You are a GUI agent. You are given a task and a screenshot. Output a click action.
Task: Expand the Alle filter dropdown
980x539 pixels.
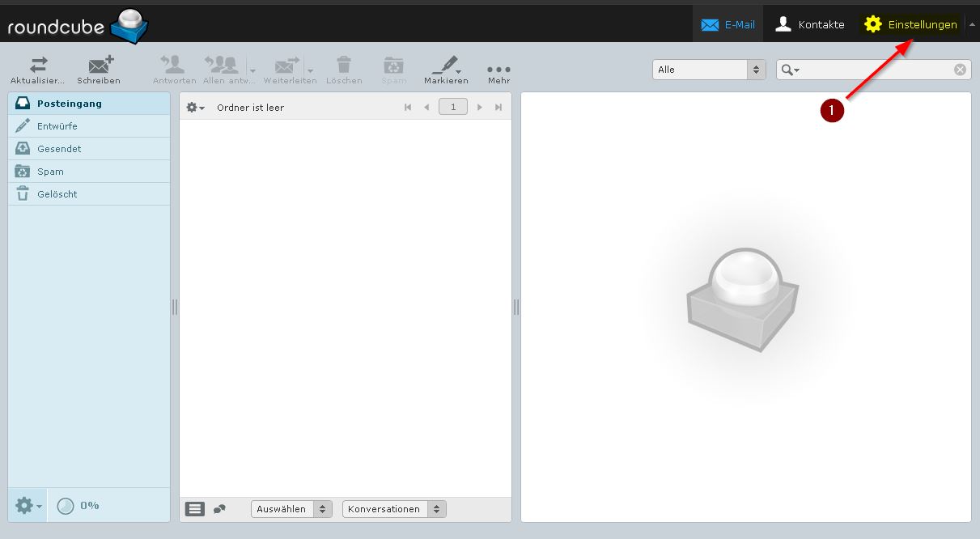709,70
